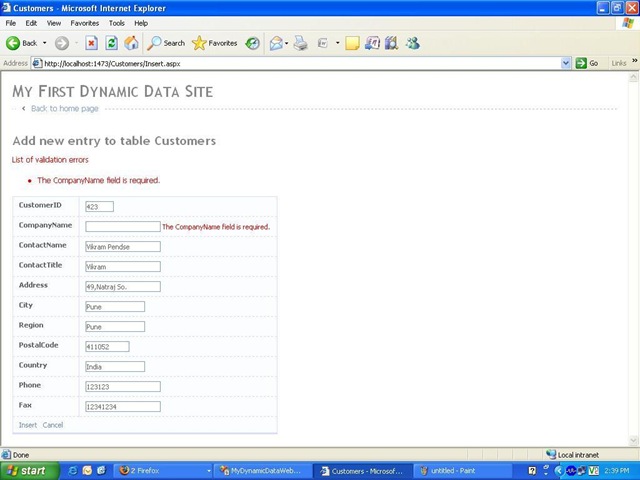
Task: Open the address bar dropdown arrow
Action: 566,63
